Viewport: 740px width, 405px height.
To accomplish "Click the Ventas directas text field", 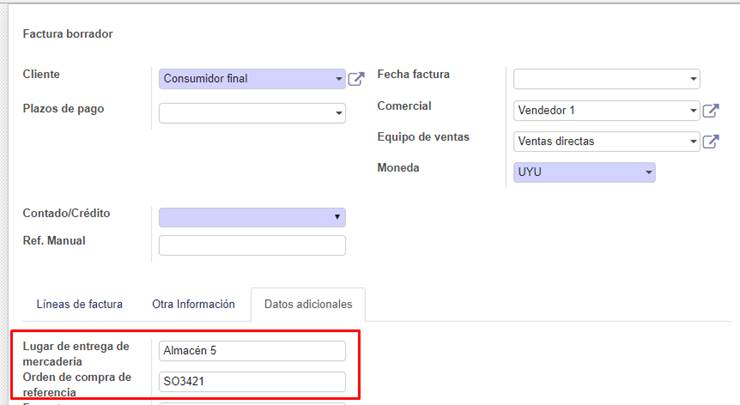I will [556, 142].
